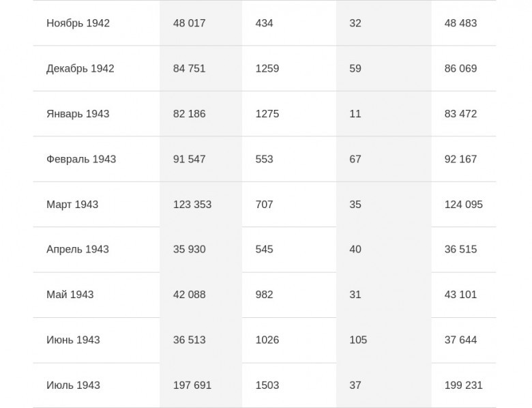Viewport: 532px width, 408px height.
Task: Click the total 199 231
Action: click(x=464, y=385)
